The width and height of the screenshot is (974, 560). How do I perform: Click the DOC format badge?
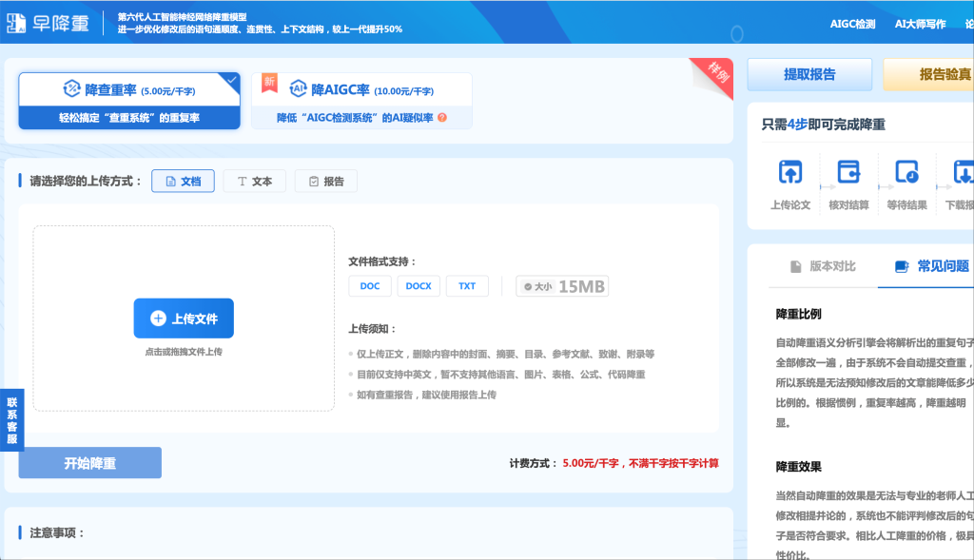(x=369, y=285)
